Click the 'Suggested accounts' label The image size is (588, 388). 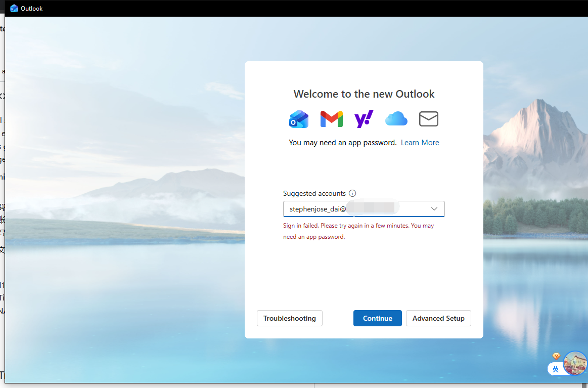point(314,193)
